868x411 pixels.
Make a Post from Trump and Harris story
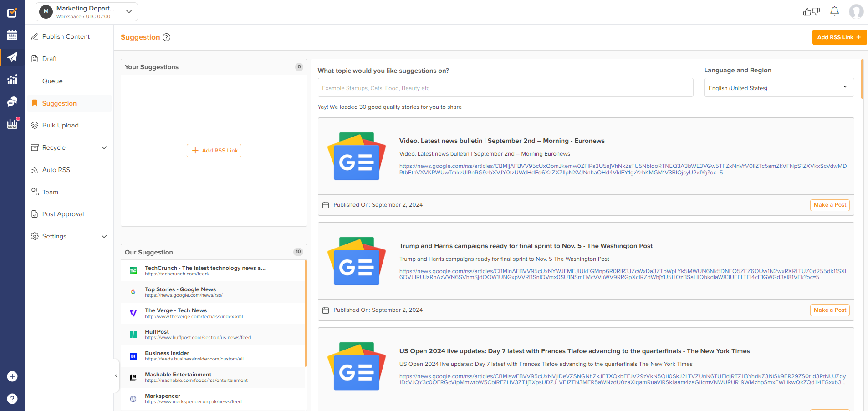(x=830, y=310)
